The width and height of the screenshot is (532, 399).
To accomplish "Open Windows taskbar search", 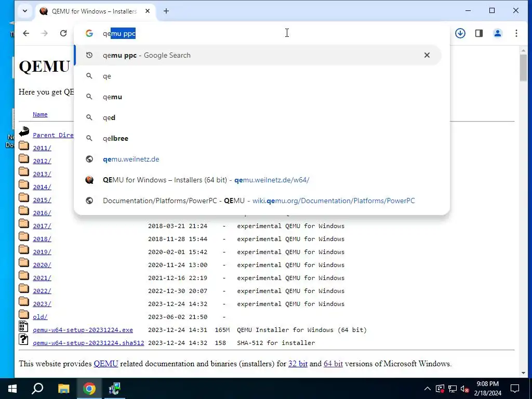I will (x=37, y=389).
